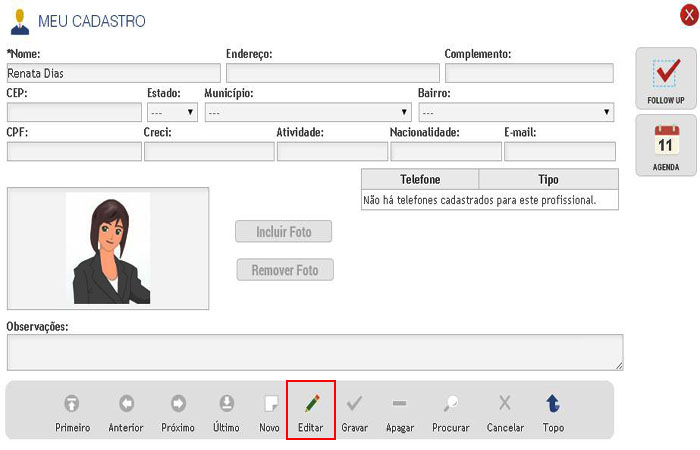Expand the Bairro dropdown
Screen dimensions: 700x450
tap(516, 112)
